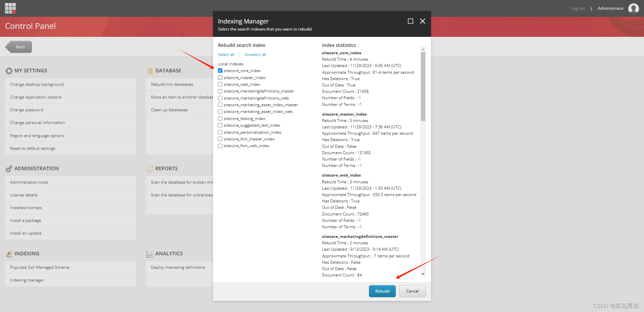Open Installed licenses
The width and height of the screenshot is (644, 312).
pyautogui.click(x=70, y=208)
